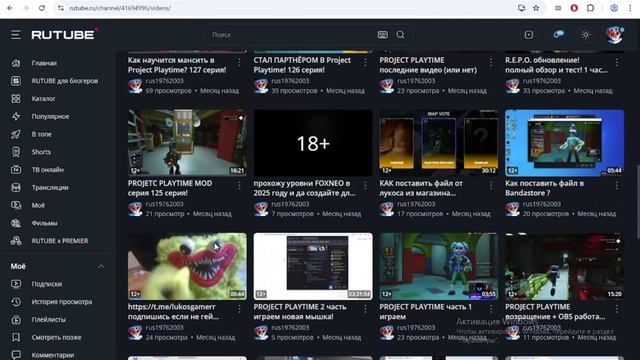Open options menu for R.E.P.O. обновление video
The image size is (640, 360).
coord(617,62)
